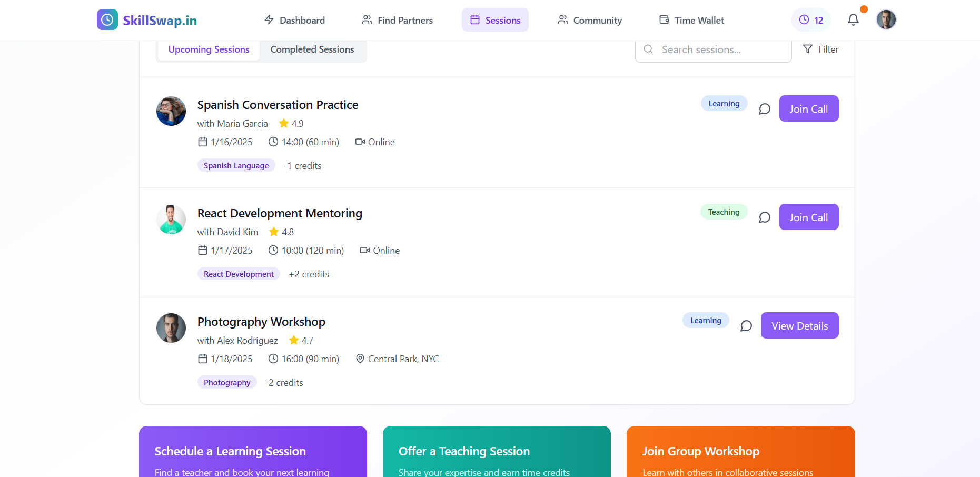Click the '+2 credits' text

point(309,274)
